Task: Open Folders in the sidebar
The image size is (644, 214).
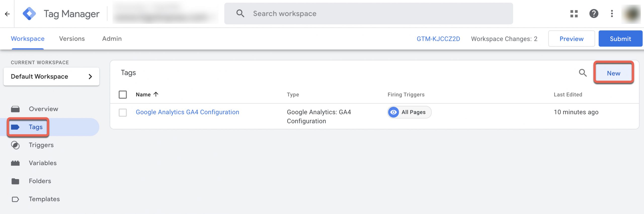Action: click(x=40, y=181)
